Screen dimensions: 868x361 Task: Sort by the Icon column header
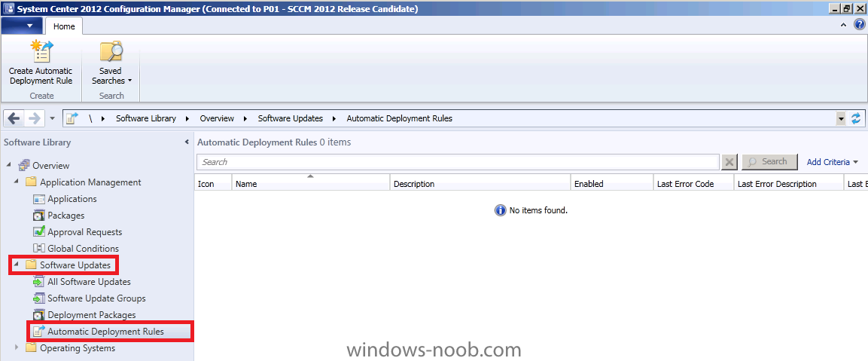(x=213, y=184)
